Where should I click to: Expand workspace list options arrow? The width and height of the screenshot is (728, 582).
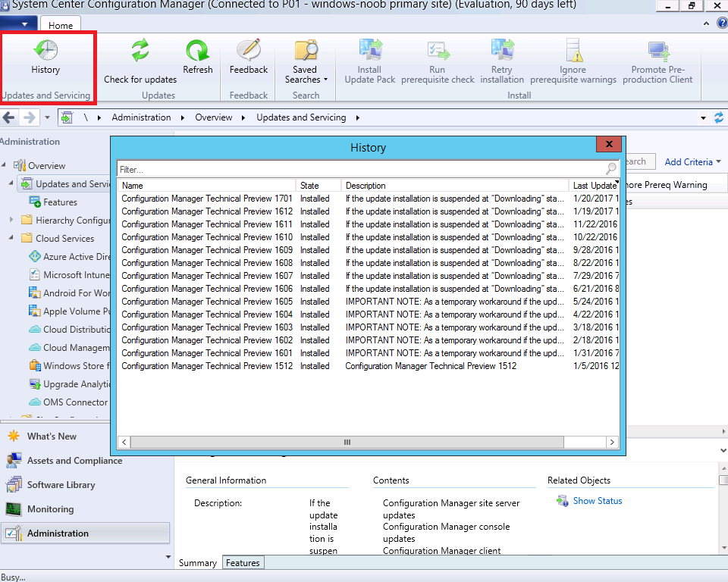(x=168, y=557)
